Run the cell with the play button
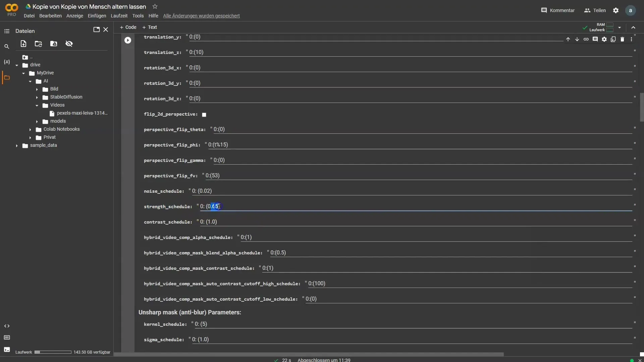Image resolution: width=644 pixels, height=362 pixels. (128, 40)
